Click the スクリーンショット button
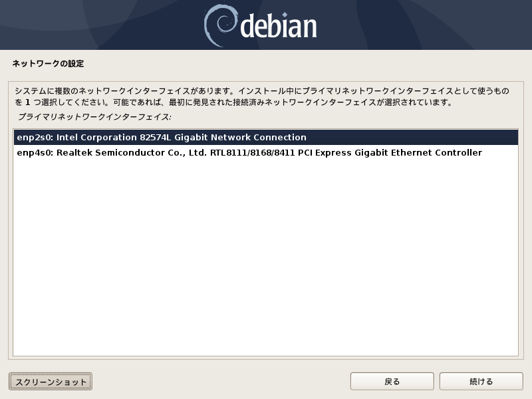The height and width of the screenshot is (399, 532). (51, 382)
